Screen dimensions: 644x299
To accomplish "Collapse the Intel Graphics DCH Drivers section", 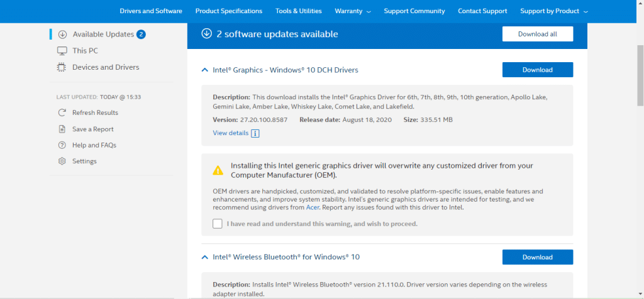I will point(204,70).
